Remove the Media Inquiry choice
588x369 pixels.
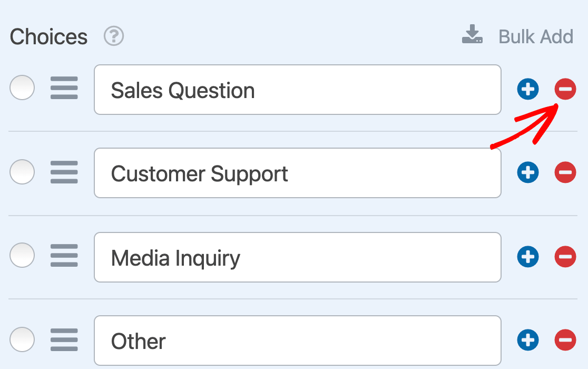click(x=565, y=257)
